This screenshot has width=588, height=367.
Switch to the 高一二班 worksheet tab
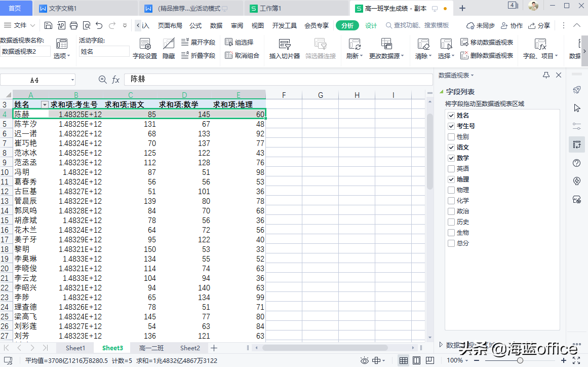click(151, 348)
